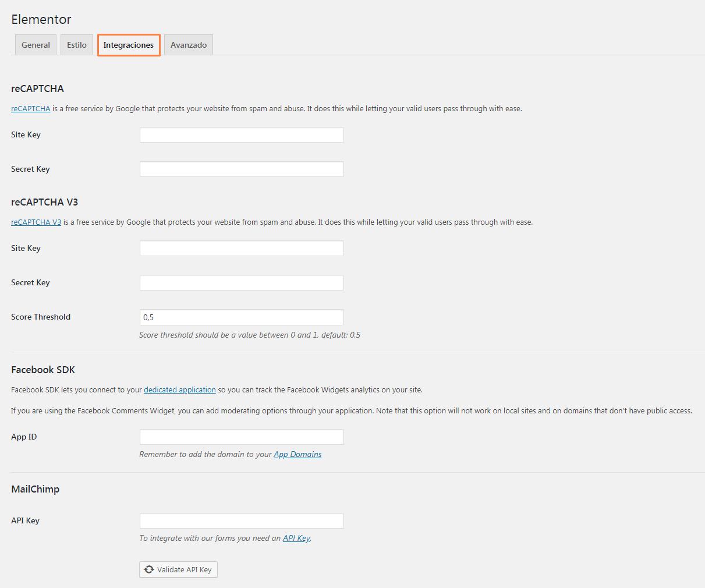Click the Facebook SDK heading
This screenshot has height=588, width=705.
(x=43, y=370)
